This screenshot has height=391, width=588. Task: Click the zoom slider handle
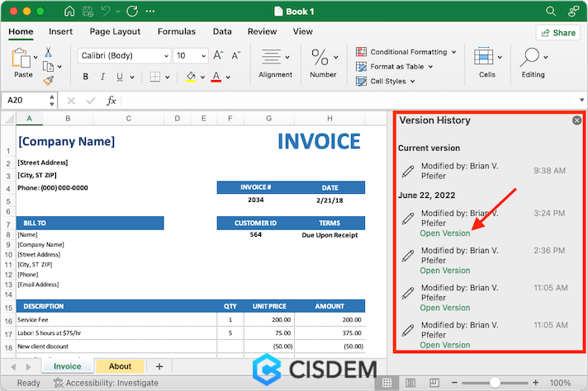pyautogui.click(x=494, y=383)
